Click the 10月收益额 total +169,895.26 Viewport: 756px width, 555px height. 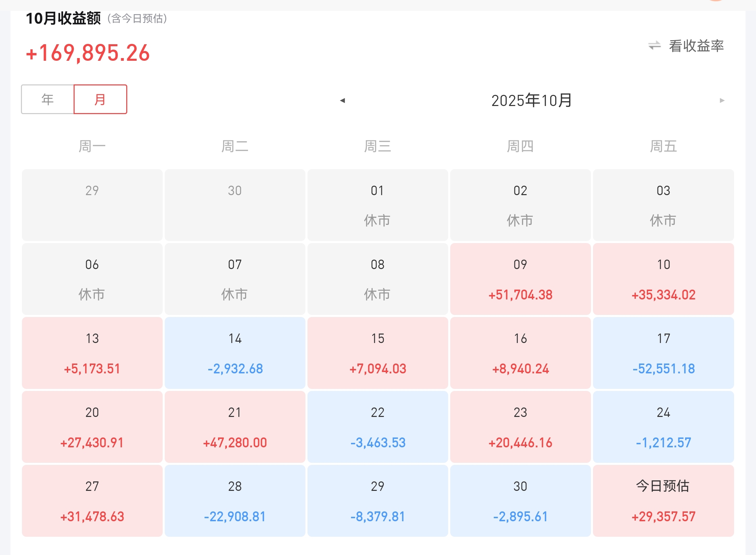88,53
